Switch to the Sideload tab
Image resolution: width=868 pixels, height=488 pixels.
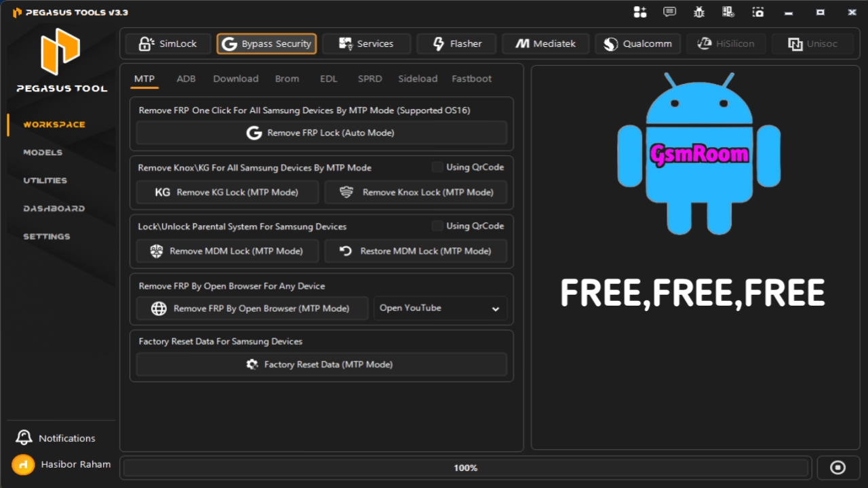tap(418, 79)
